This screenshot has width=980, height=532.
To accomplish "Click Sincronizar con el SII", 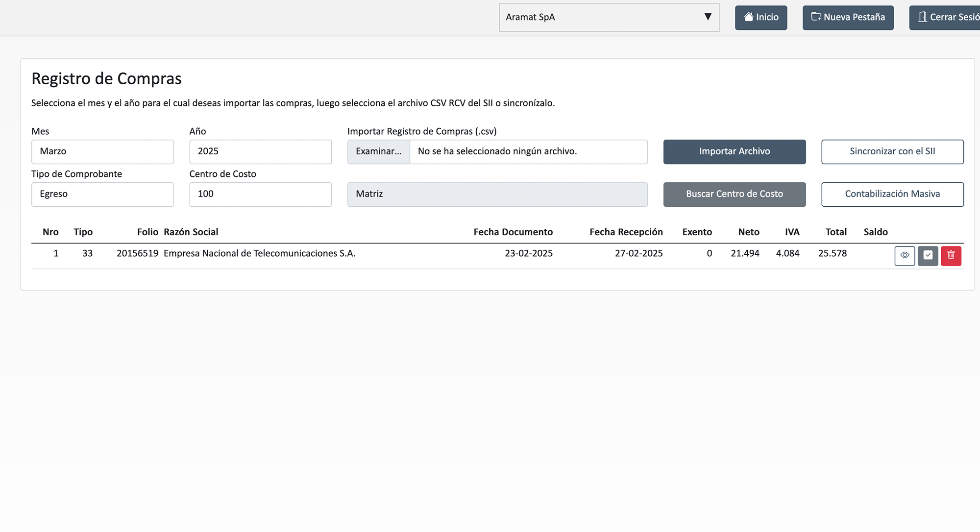I will pyautogui.click(x=892, y=152).
